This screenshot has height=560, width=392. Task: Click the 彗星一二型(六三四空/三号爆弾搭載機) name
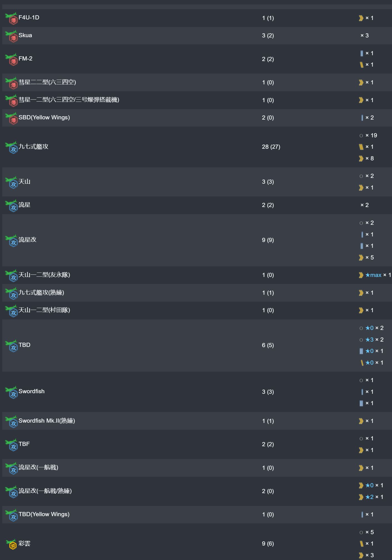coord(69,100)
